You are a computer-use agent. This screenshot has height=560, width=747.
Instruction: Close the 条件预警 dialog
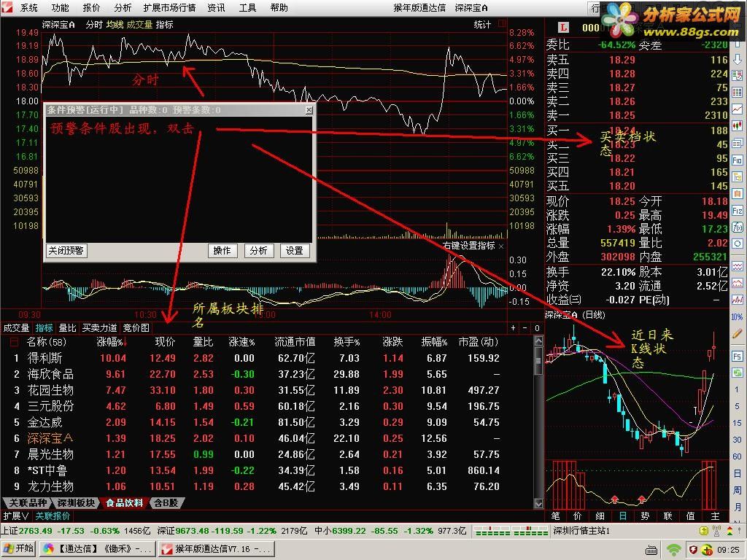click(x=309, y=110)
